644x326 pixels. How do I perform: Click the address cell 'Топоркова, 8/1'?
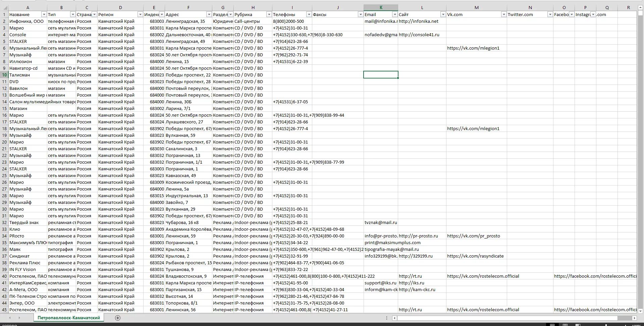[x=188, y=303]
